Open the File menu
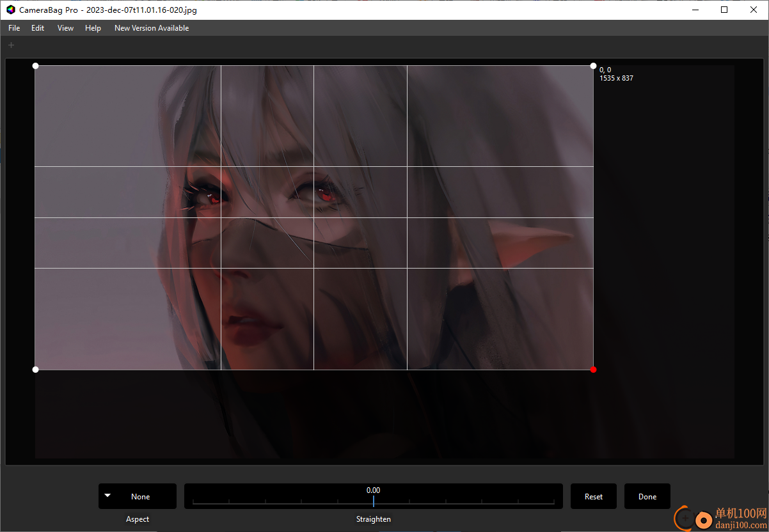The image size is (769, 532). pos(14,28)
